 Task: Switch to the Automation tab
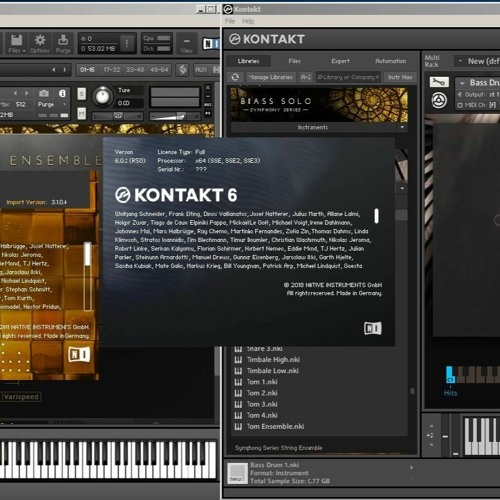tap(391, 61)
